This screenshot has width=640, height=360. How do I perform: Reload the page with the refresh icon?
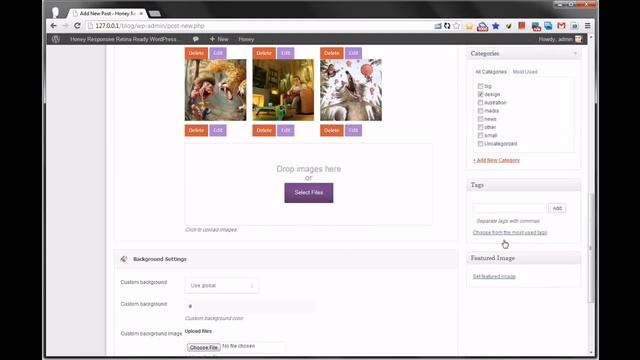pyautogui.click(x=77, y=26)
